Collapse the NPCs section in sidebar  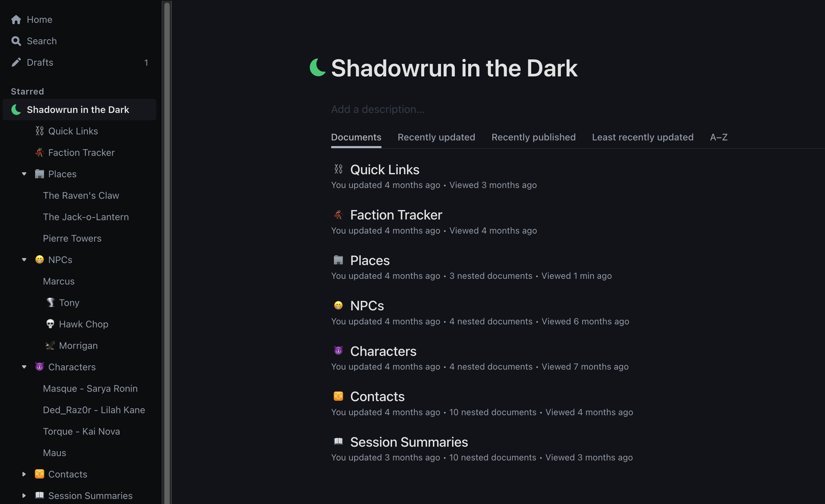[24, 260]
